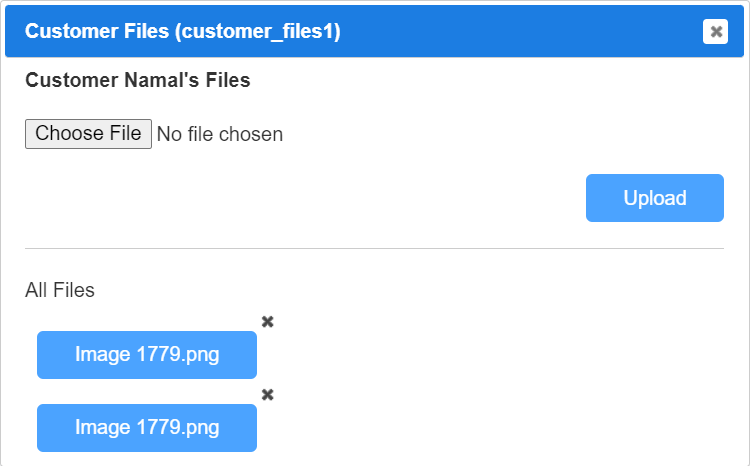Viewport: 750px width, 466px height.
Task: Submit the file with the blue Upload button
Action: tap(654, 198)
